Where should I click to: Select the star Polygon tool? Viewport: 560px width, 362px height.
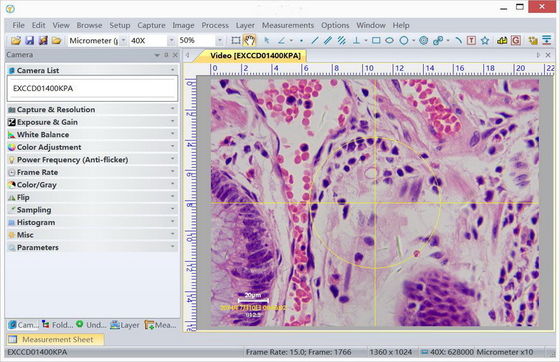point(485,40)
